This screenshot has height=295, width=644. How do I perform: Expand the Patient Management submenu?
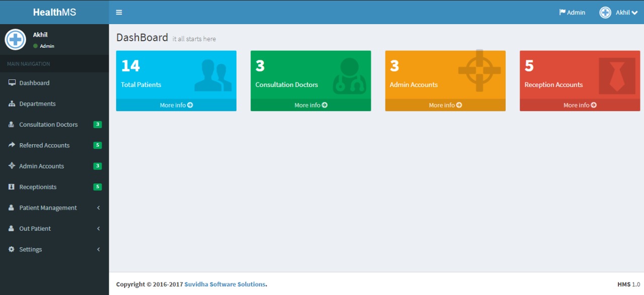99,208
